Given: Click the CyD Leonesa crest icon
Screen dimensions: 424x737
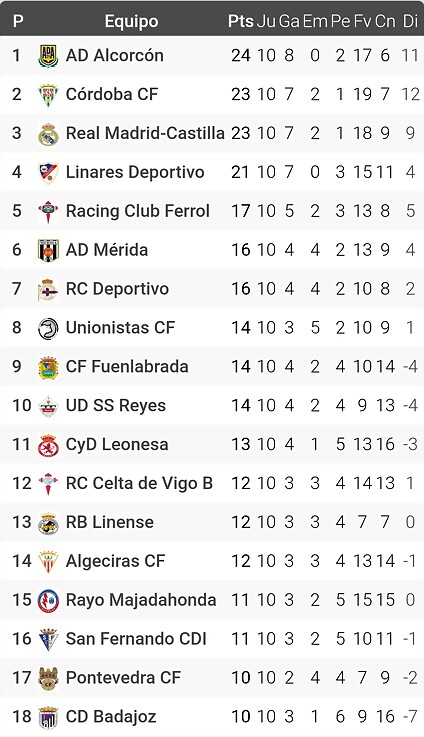Looking at the screenshot, I should click(x=48, y=445).
